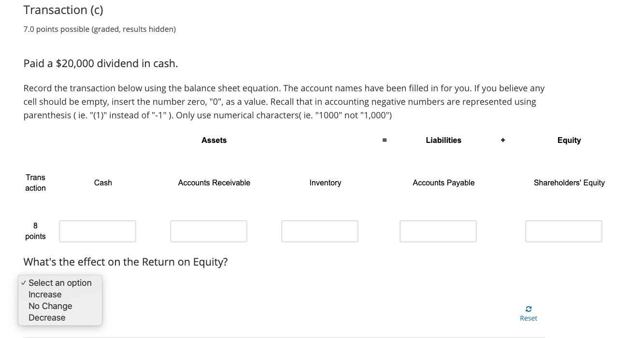Click the Liabilities column header

point(443,140)
